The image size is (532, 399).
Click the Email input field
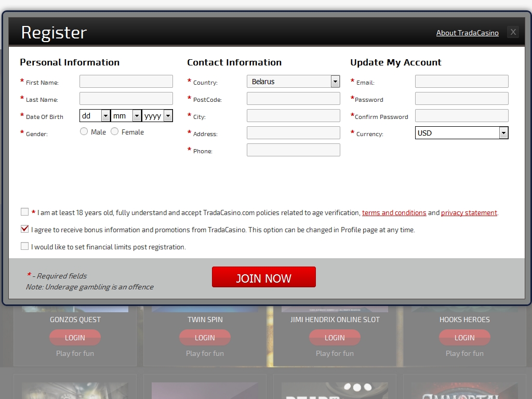(x=461, y=82)
